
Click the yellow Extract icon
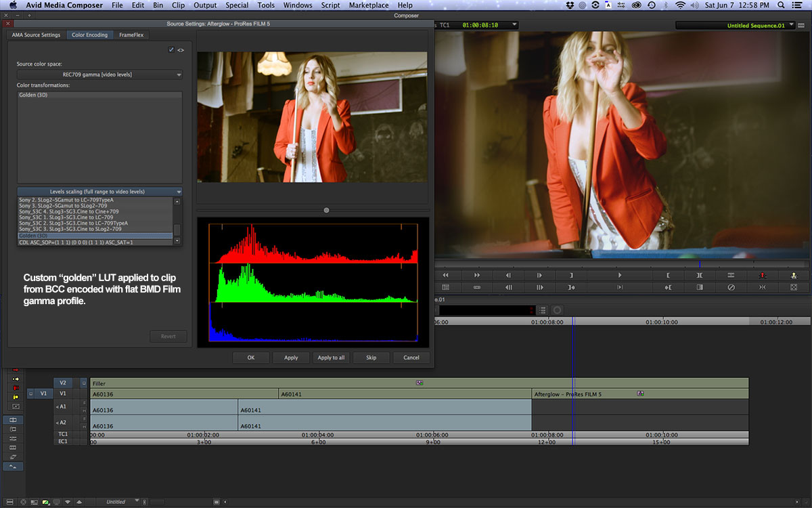pyautogui.click(x=793, y=275)
